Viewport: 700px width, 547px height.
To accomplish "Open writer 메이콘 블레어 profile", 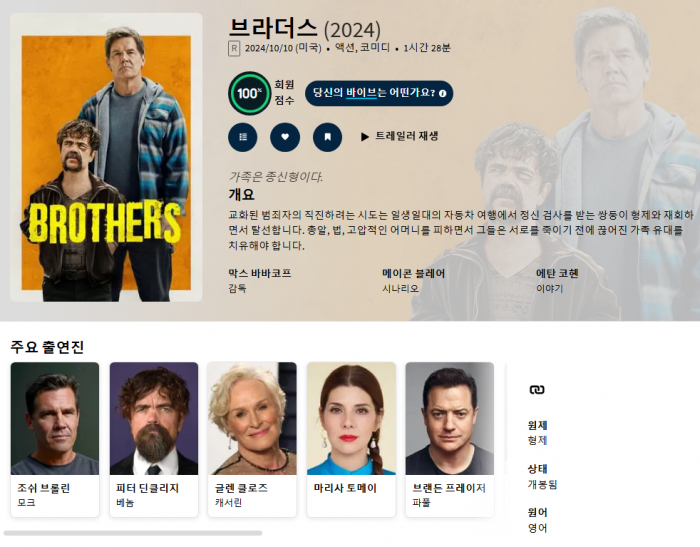I will (x=413, y=273).
